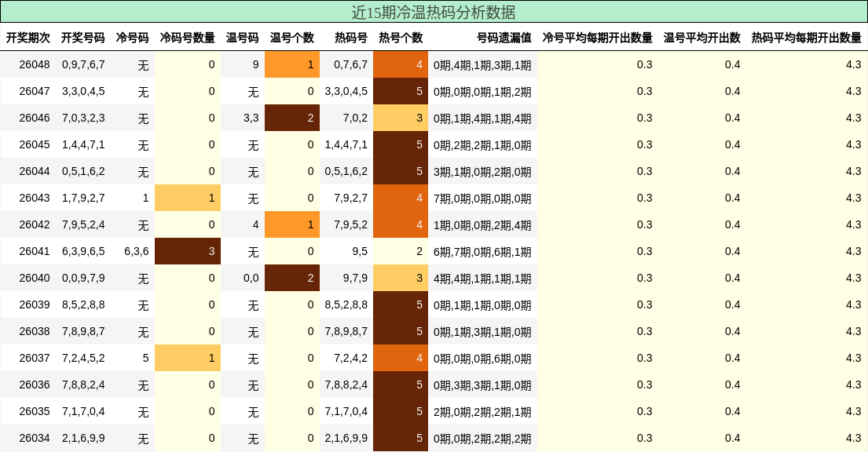Click the omission values cell for row 26046
This screenshot has width=868, height=452.
pyautogui.click(x=483, y=118)
